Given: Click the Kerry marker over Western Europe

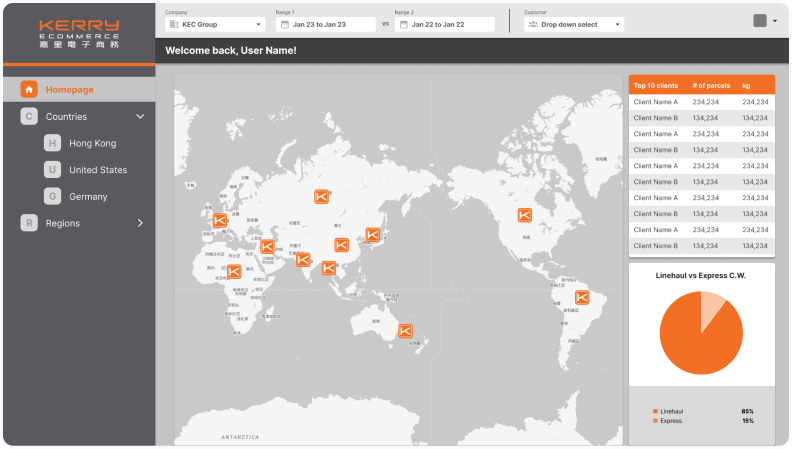Looking at the screenshot, I should pyautogui.click(x=220, y=220).
